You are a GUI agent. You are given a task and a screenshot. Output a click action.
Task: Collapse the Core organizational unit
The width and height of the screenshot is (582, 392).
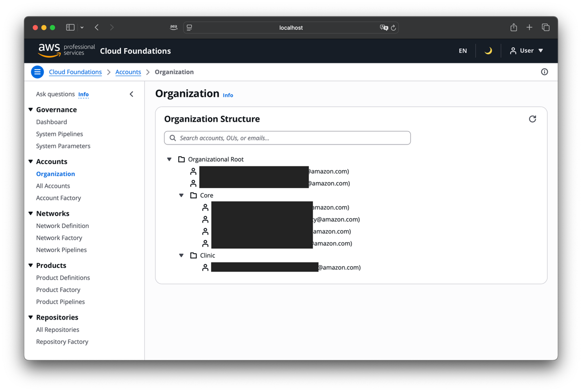(181, 195)
